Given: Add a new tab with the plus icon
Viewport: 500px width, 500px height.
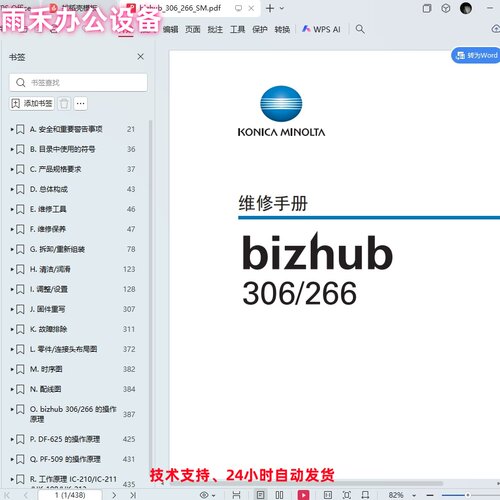Looking at the screenshot, I should tap(270, 8).
